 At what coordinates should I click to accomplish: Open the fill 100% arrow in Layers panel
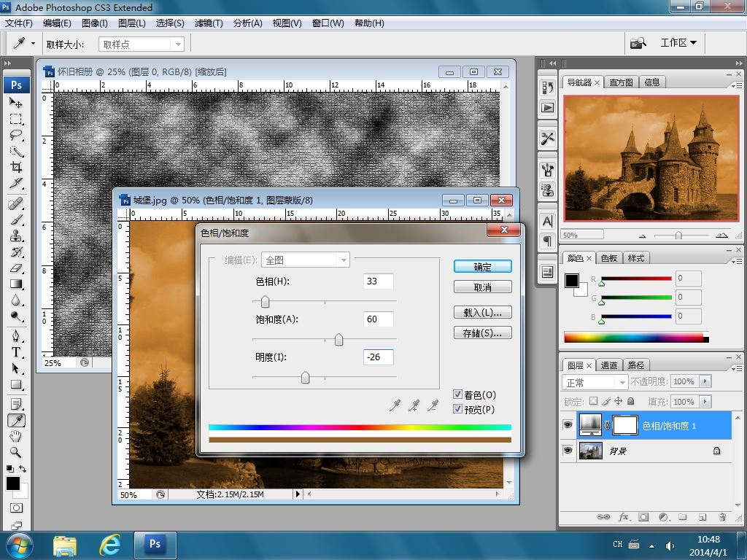(705, 402)
